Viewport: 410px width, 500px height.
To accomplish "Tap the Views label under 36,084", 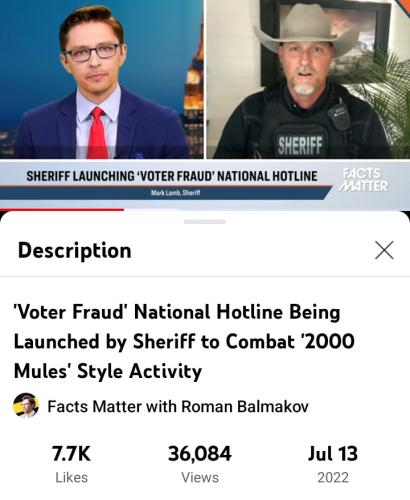I will [x=200, y=477].
